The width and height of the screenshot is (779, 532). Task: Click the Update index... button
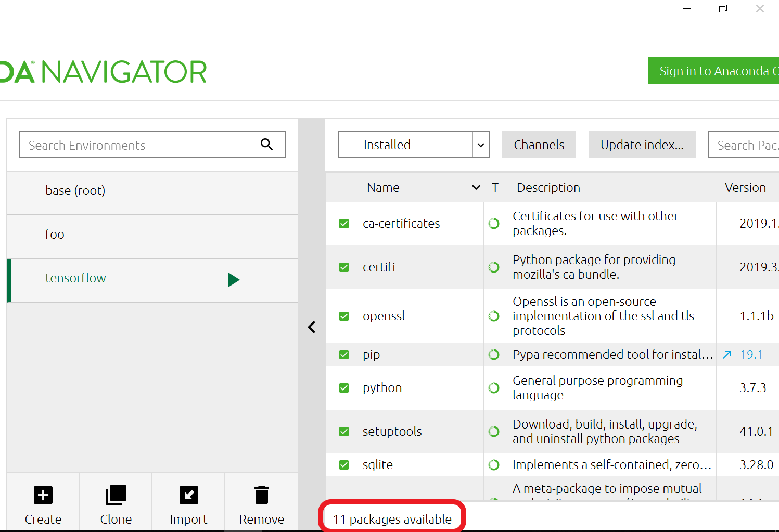click(x=642, y=145)
